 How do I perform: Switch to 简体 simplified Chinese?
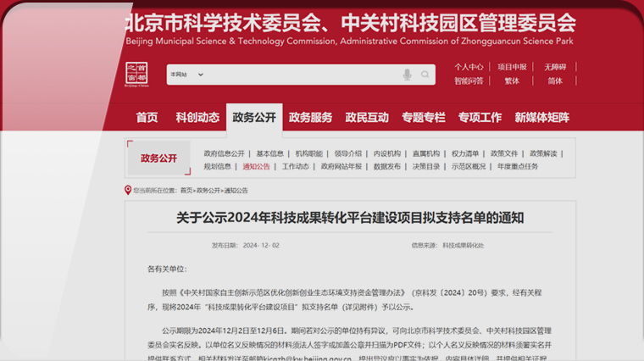(x=555, y=81)
